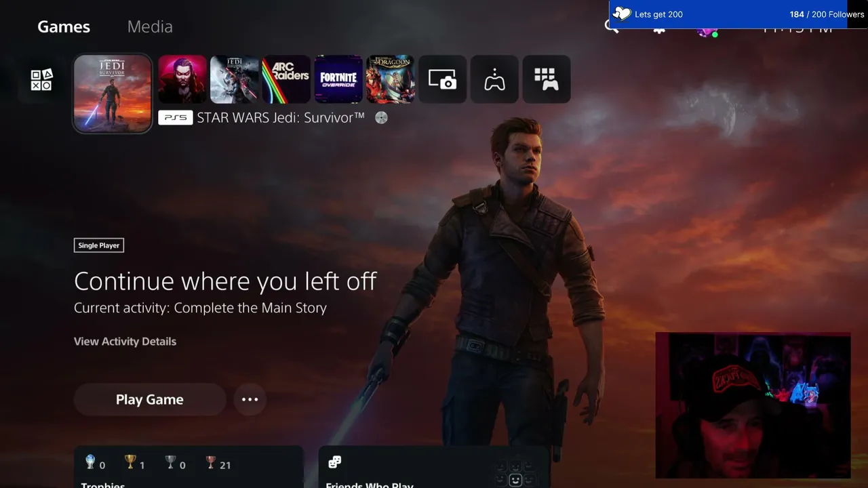Click the silver trophy icon

point(171,462)
